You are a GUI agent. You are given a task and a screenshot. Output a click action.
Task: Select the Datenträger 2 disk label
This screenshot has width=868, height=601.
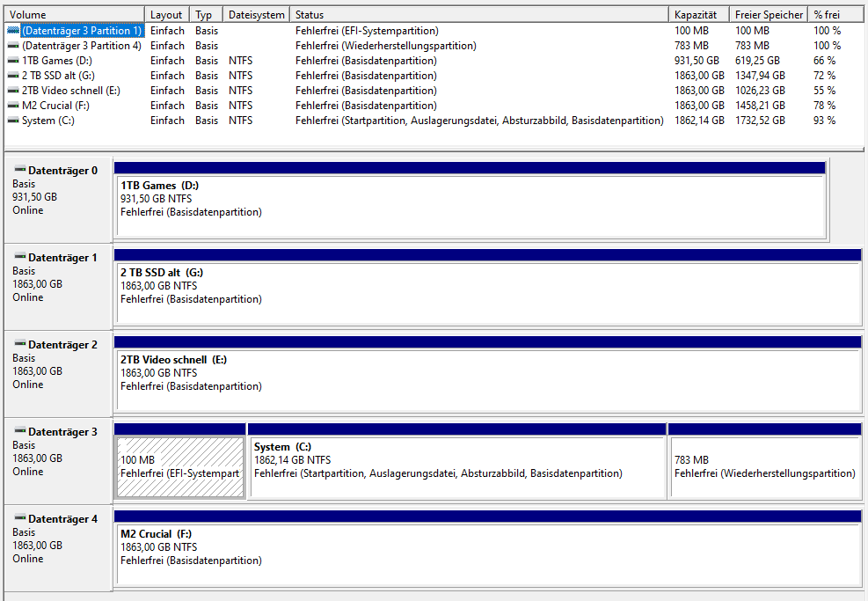coord(62,345)
